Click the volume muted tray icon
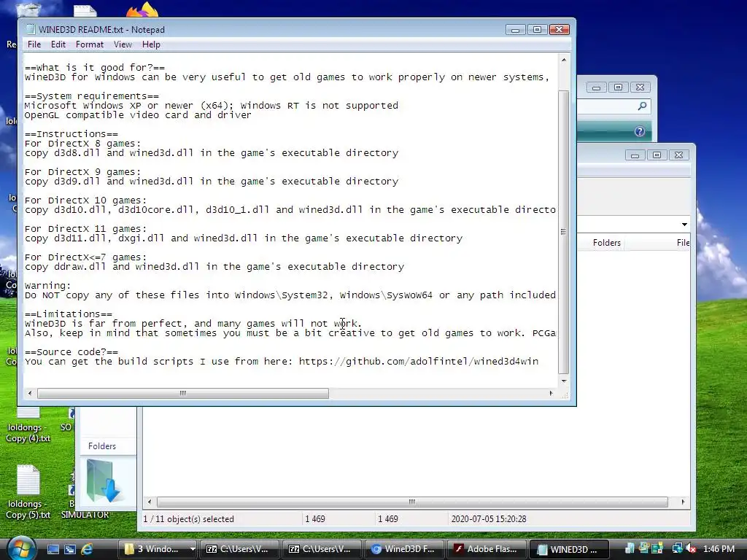The height and width of the screenshot is (560, 747). (692, 549)
